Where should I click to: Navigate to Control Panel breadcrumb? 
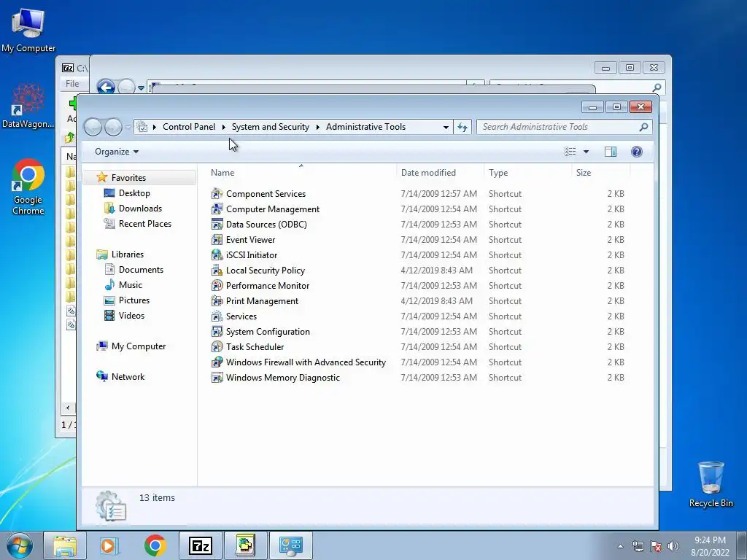(x=189, y=127)
